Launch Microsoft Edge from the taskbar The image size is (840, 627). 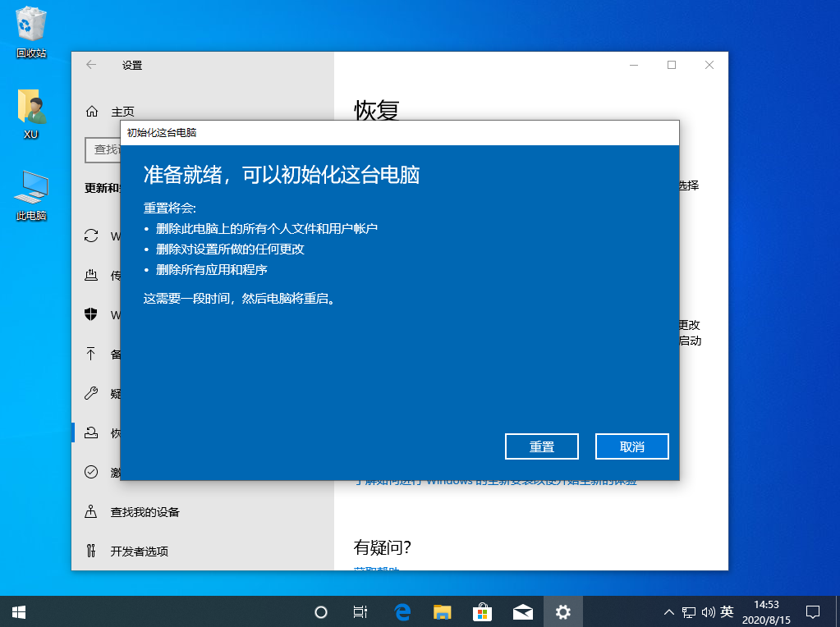click(402, 611)
